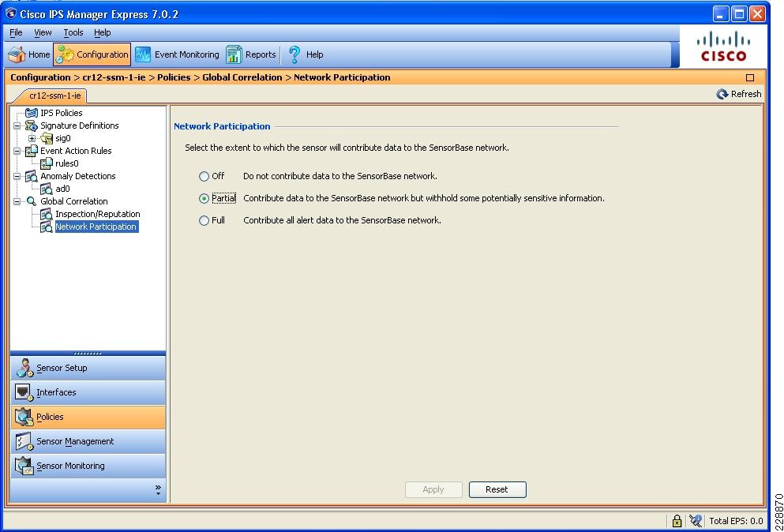Click the Event Action Rules icon

coord(32,151)
